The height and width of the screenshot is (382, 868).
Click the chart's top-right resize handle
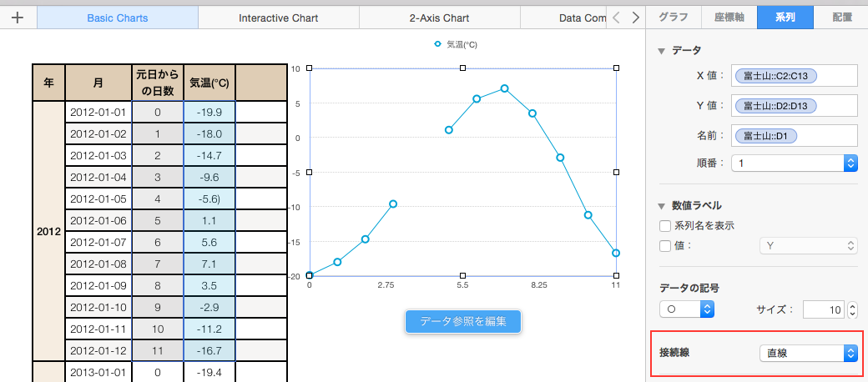[617, 68]
